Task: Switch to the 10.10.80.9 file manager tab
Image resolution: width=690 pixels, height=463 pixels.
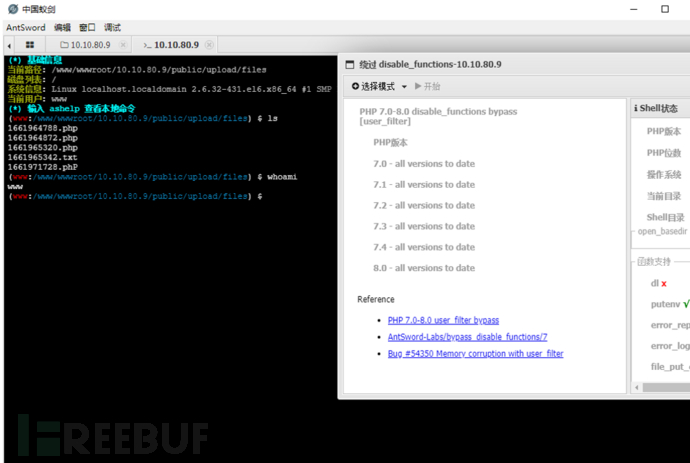Action: coord(90,45)
